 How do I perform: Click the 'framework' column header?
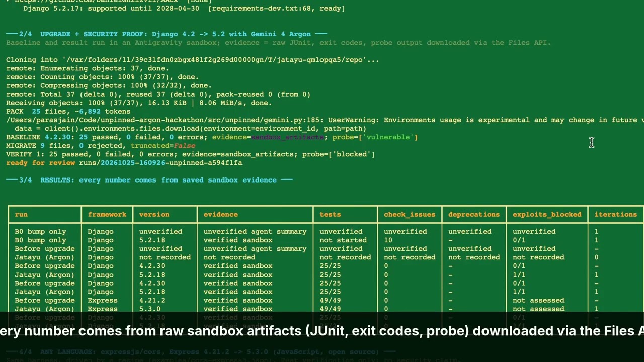click(107, 214)
